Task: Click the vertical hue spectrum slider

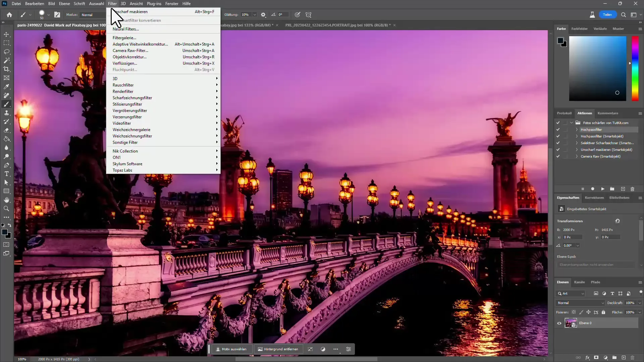Action: click(635, 68)
